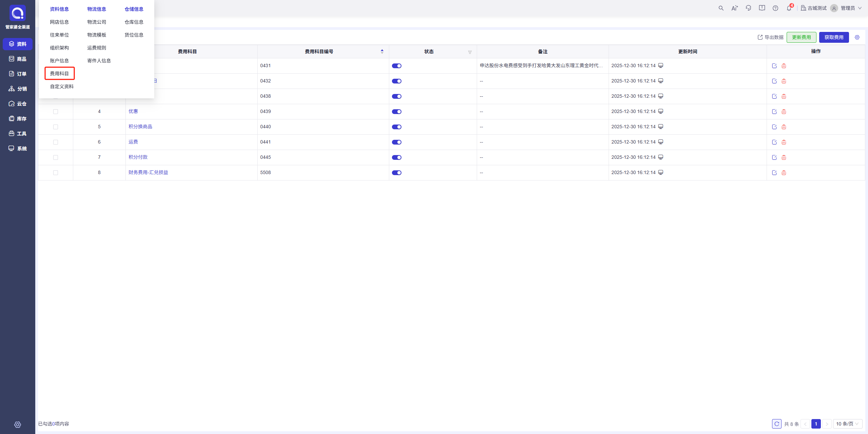Toggle status switch for 积分付款
This screenshot has width=868, height=434.
pos(397,157)
